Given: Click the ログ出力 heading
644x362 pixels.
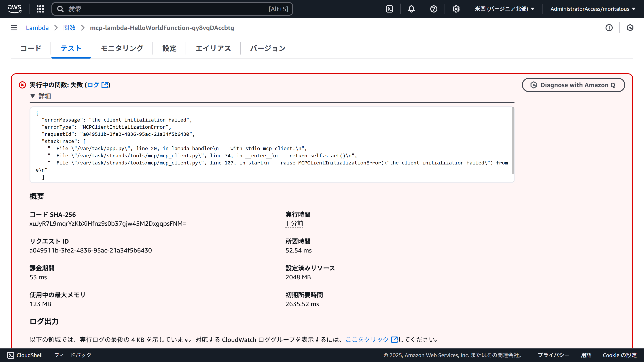Looking at the screenshot, I should point(44,321).
